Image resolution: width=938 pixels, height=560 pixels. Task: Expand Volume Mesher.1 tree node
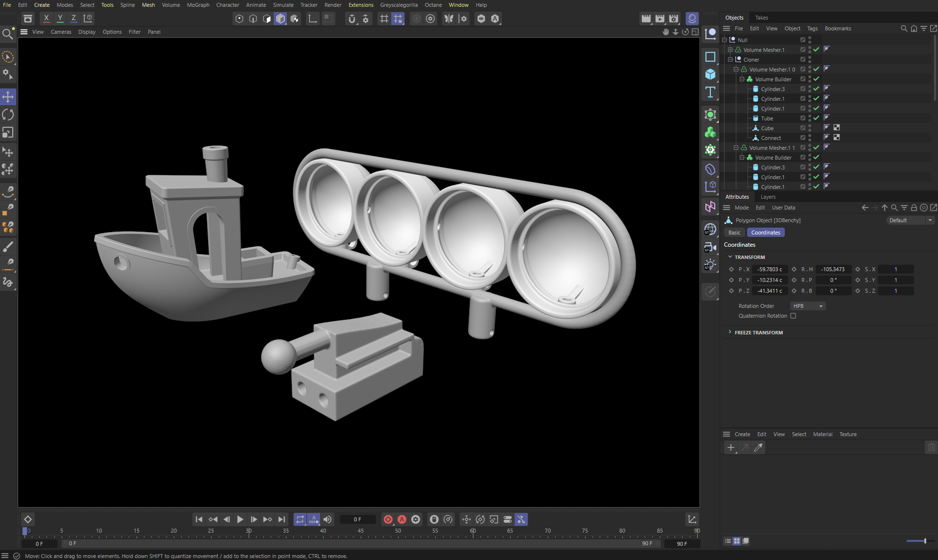pos(730,49)
